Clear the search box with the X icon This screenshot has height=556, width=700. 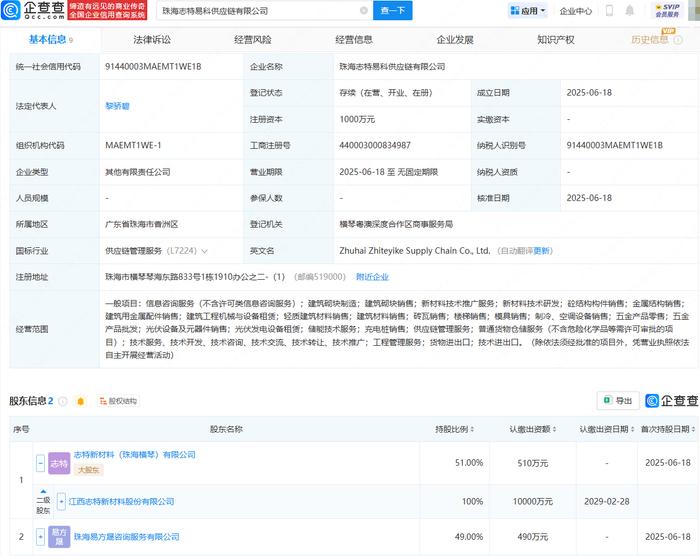pos(364,10)
